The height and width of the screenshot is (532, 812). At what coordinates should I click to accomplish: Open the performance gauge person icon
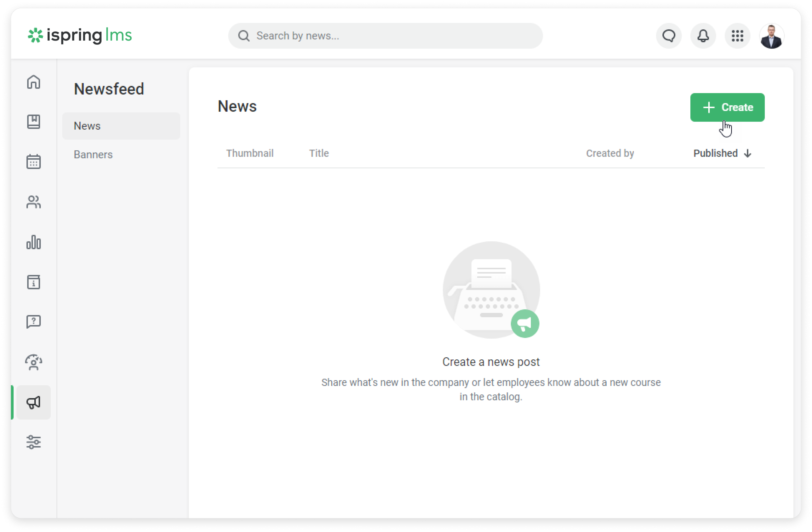click(x=33, y=362)
